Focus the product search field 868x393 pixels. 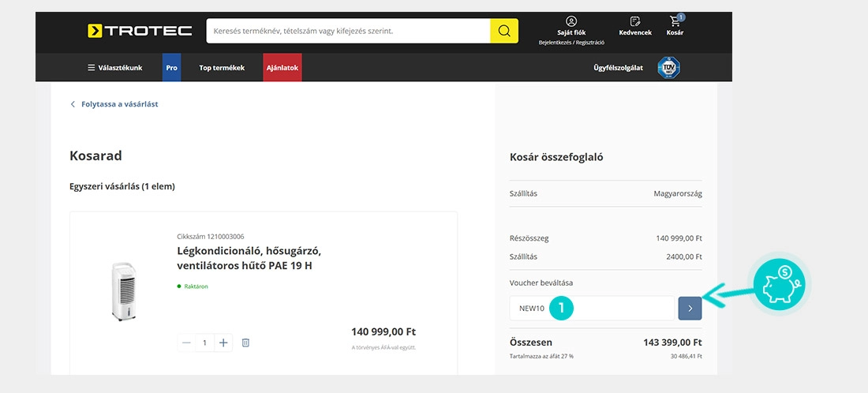click(348, 31)
